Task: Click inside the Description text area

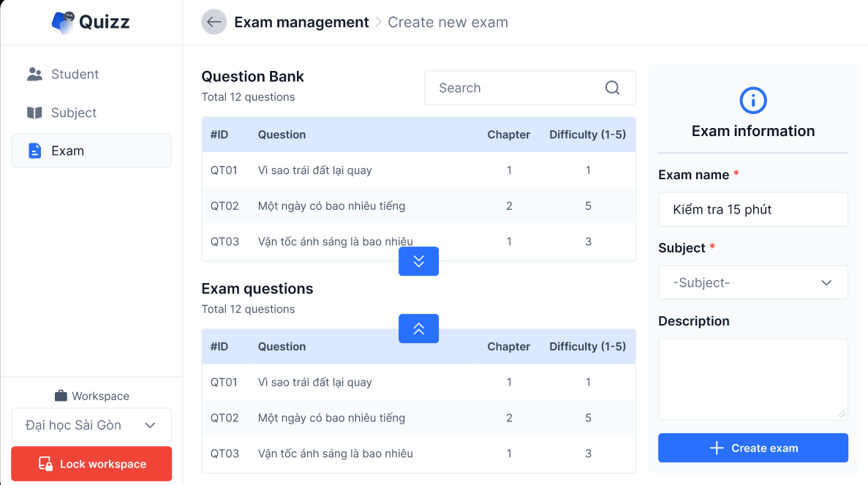Action: pyautogui.click(x=752, y=379)
